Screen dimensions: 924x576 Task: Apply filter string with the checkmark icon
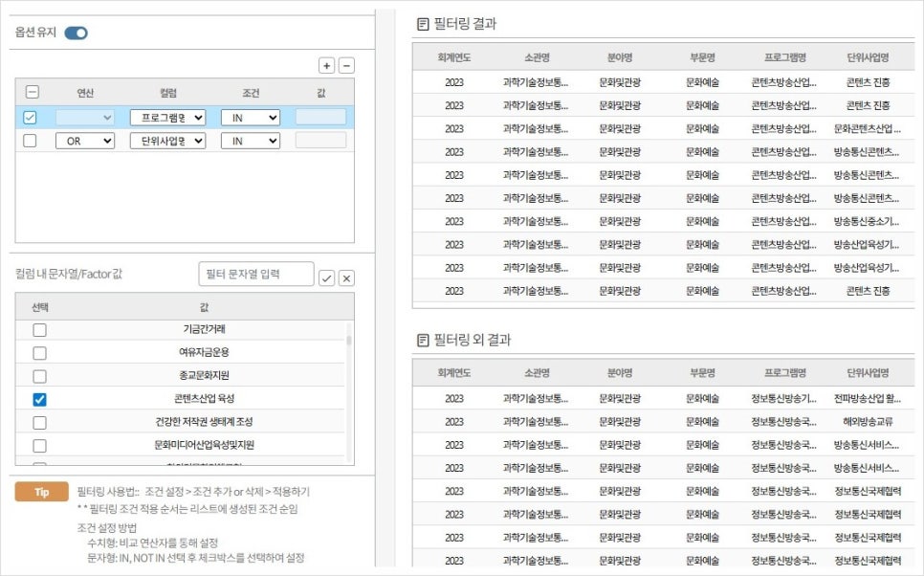[326, 277]
